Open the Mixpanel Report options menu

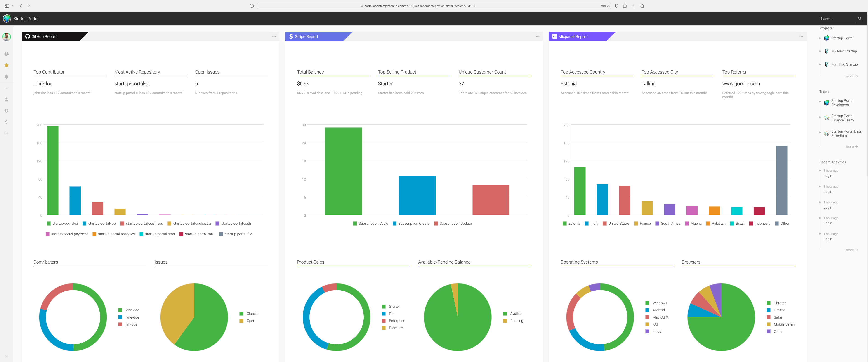click(801, 36)
